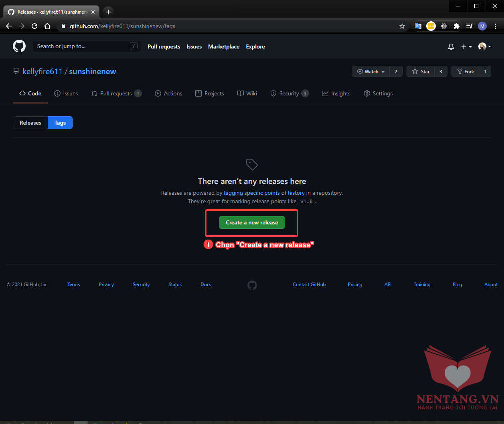This screenshot has height=424, width=504.
Task: Bookmark page with the star icon
Action: (x=402, y=26)
